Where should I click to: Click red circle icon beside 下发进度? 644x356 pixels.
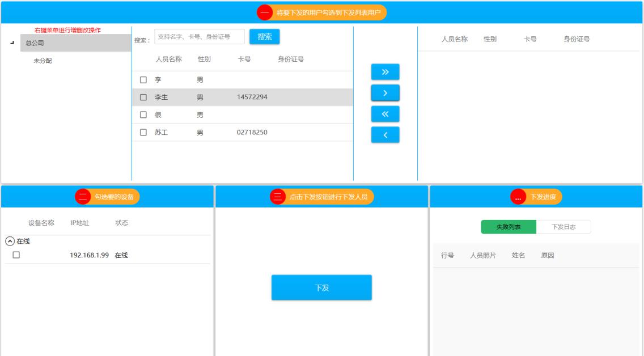(x=518, y=197)
